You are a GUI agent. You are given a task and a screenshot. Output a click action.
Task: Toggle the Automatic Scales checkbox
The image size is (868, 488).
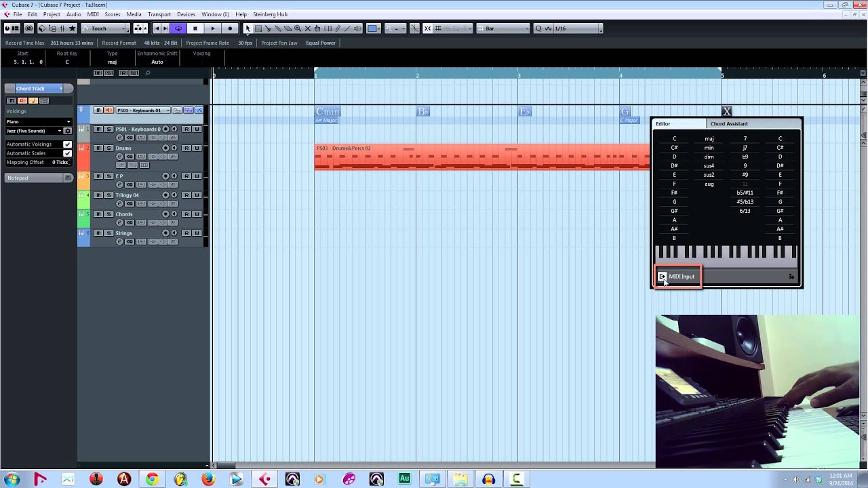(x=67, y=153)
